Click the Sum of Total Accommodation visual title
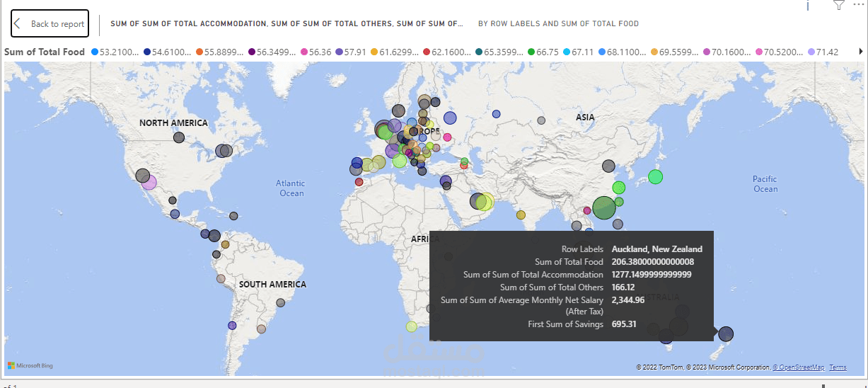The height and width of the screenshot is (388, 868). tap(287, 23)
